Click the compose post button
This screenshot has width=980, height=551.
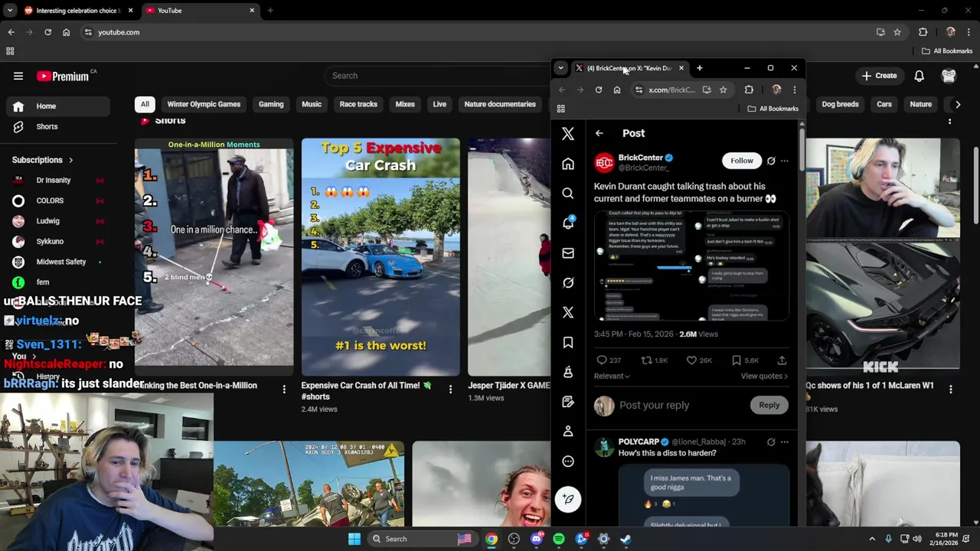(x=568, y=499)
